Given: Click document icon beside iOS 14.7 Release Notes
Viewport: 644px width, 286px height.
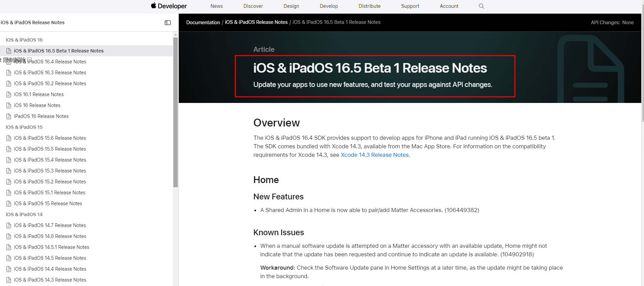Looking at the screenshot, I should (9, 225).
